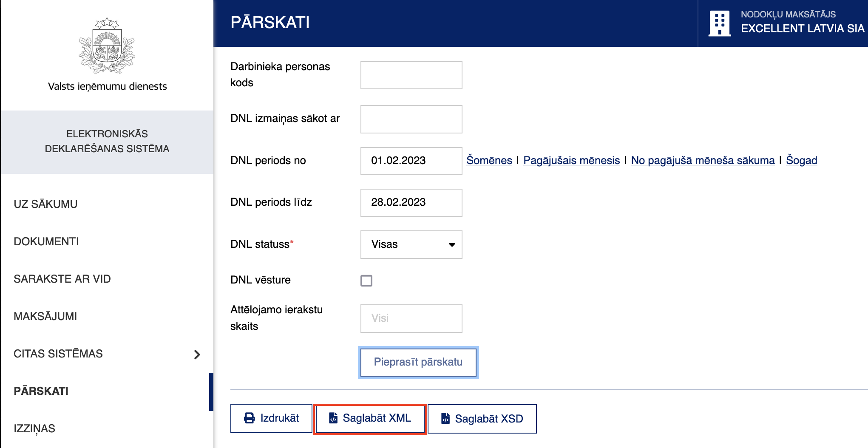Open IZZIŅAS from the sidebar
This screenshot has width=868, height=448.
coord(34,428)
